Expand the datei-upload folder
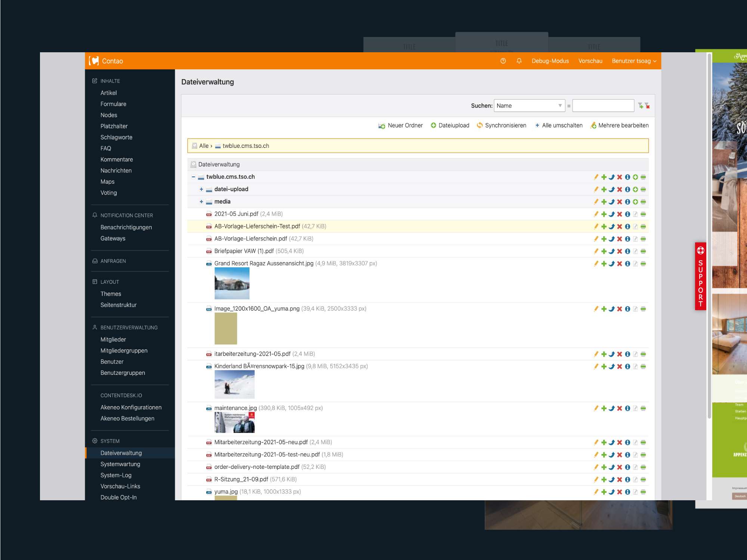Image resolution: width=747 pixels, height=560 pixels. (x=201, y=189)
